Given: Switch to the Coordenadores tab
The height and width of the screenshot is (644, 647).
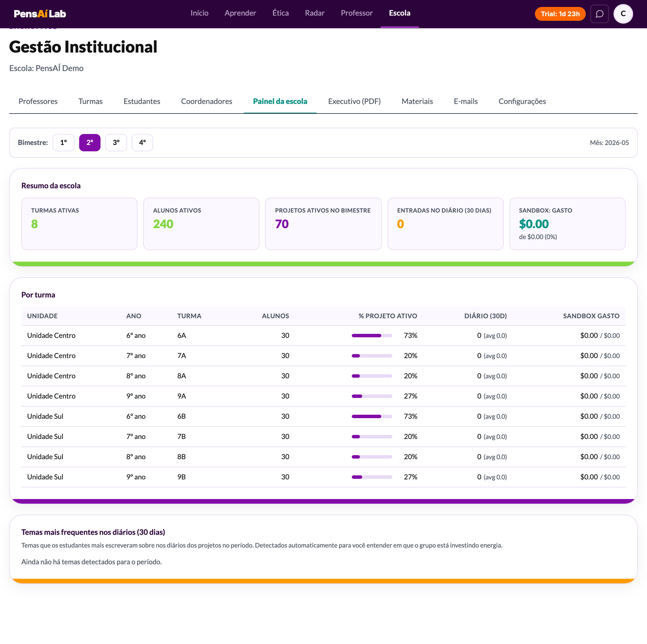Looking at the screenshot, I should pos(206,101).
